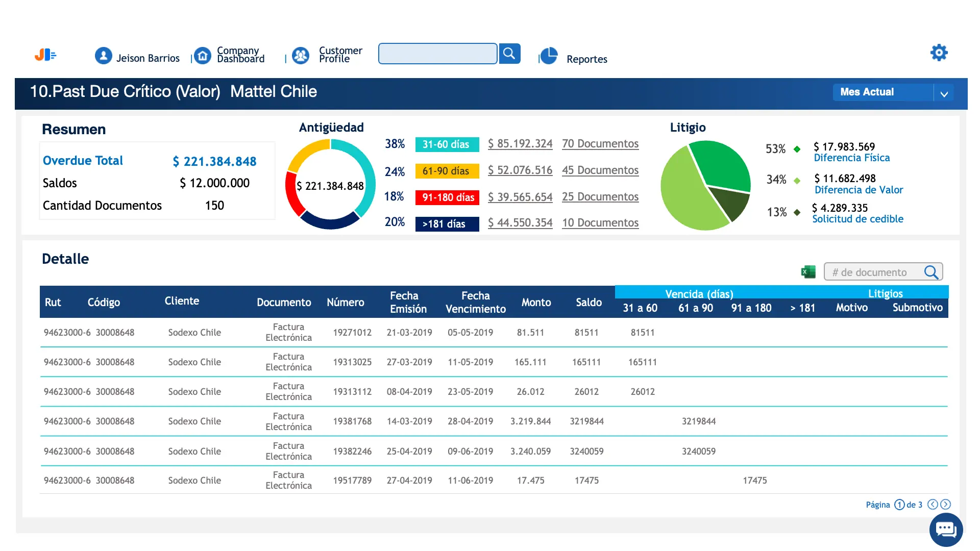
Task: Go to the next page arrow
Action: [945, 505]
